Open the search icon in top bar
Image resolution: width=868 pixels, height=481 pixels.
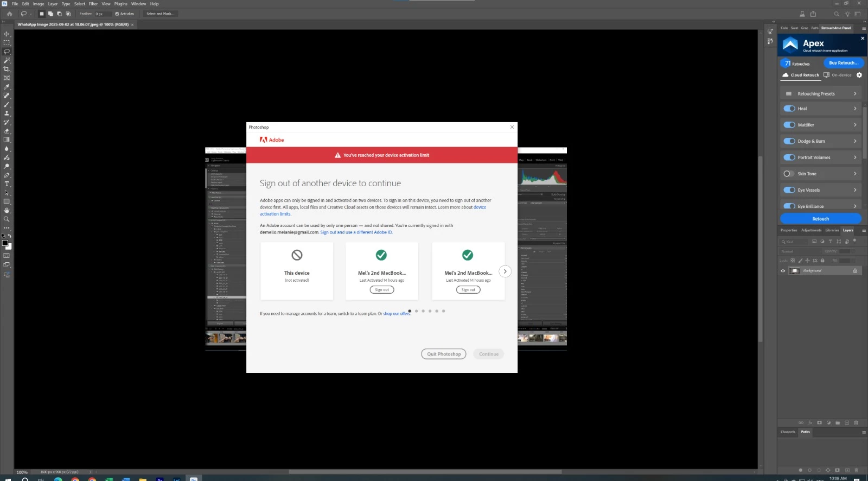point(837,14)
